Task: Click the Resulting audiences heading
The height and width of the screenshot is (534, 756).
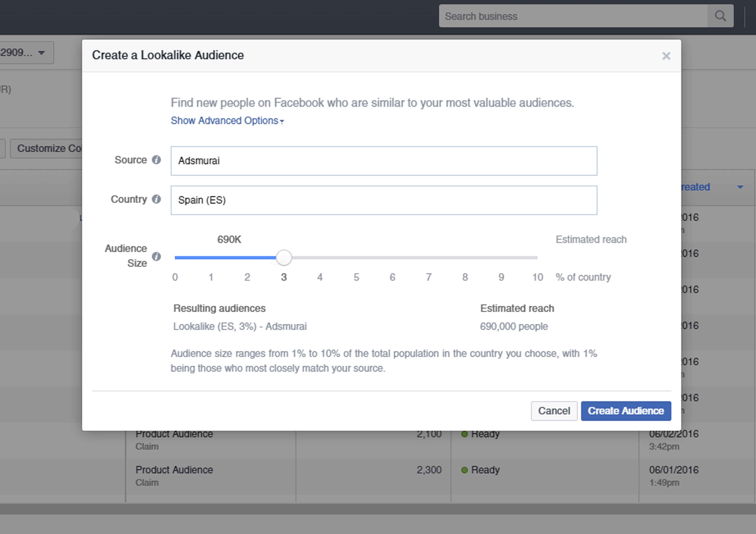Action: [219, 308]
